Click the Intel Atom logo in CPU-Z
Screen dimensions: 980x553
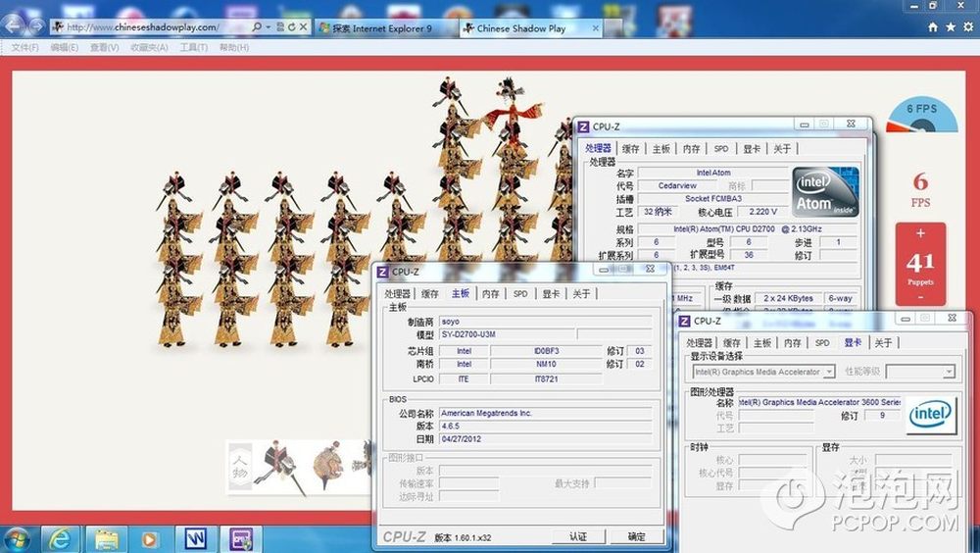tap(825, 191)
